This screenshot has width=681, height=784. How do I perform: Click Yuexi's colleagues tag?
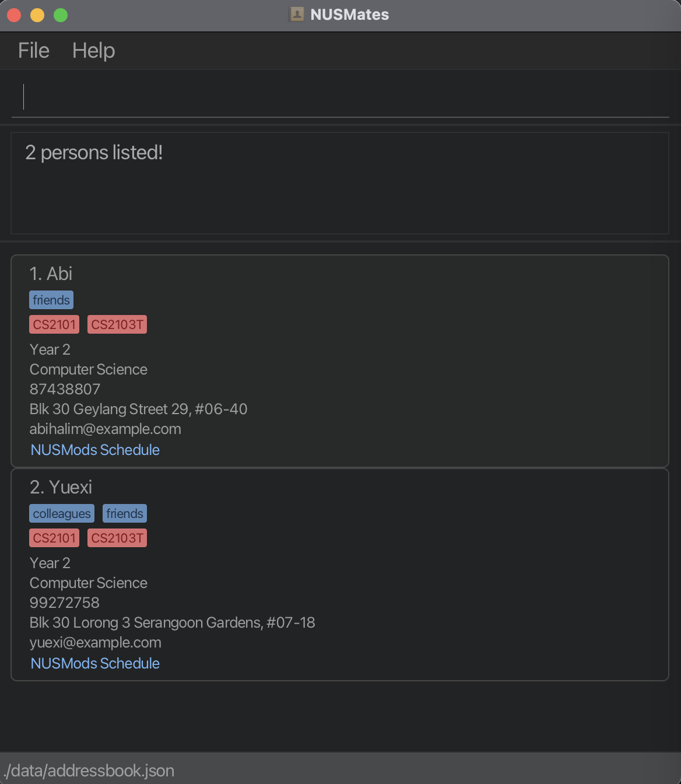(x=62, y=513)
